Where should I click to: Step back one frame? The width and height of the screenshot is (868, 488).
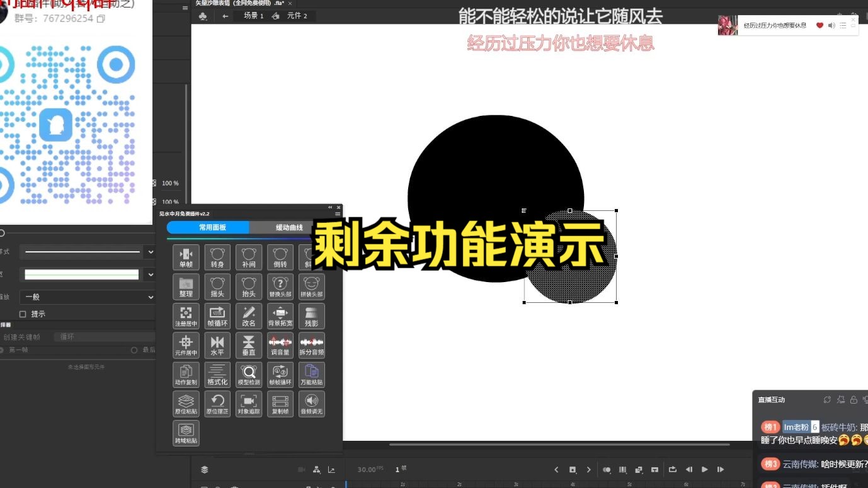click(x=689, y=470)
